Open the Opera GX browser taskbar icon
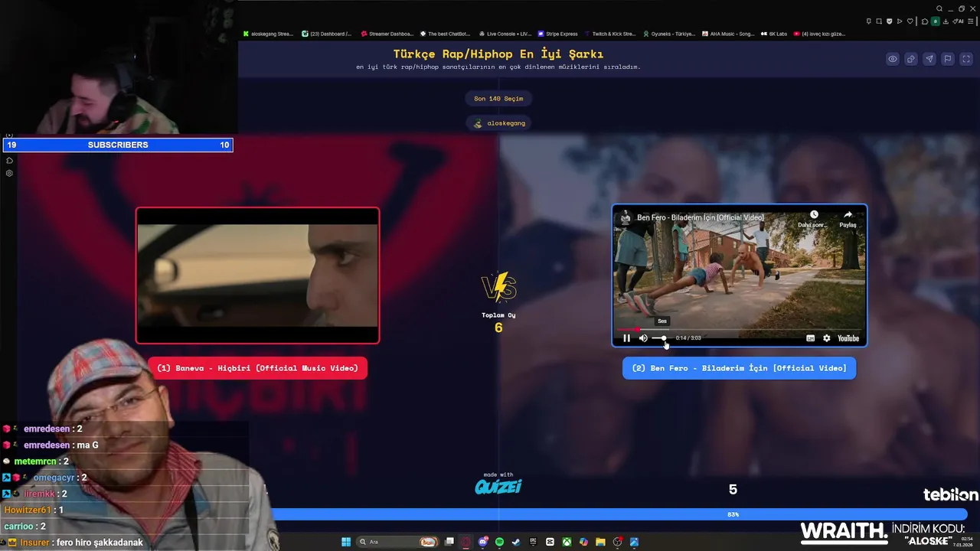Image resolution: width=980 pixels, height=551 pixels. point(466,542)
